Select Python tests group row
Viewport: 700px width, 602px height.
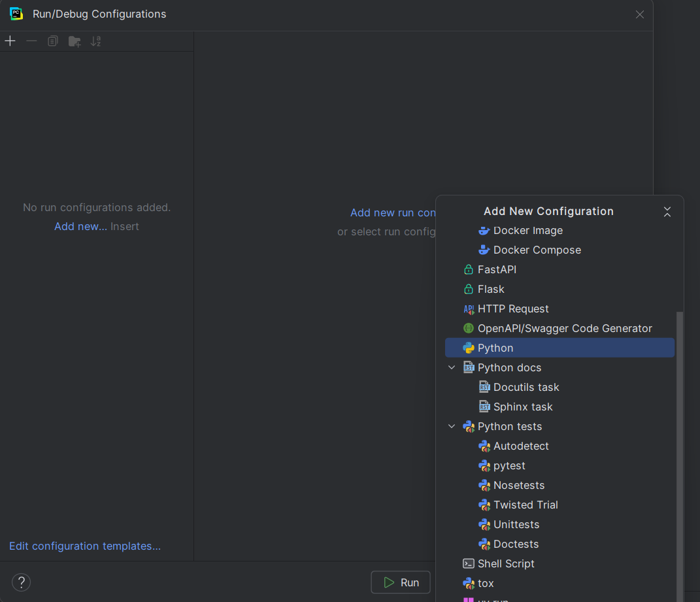tap(560, 426)
